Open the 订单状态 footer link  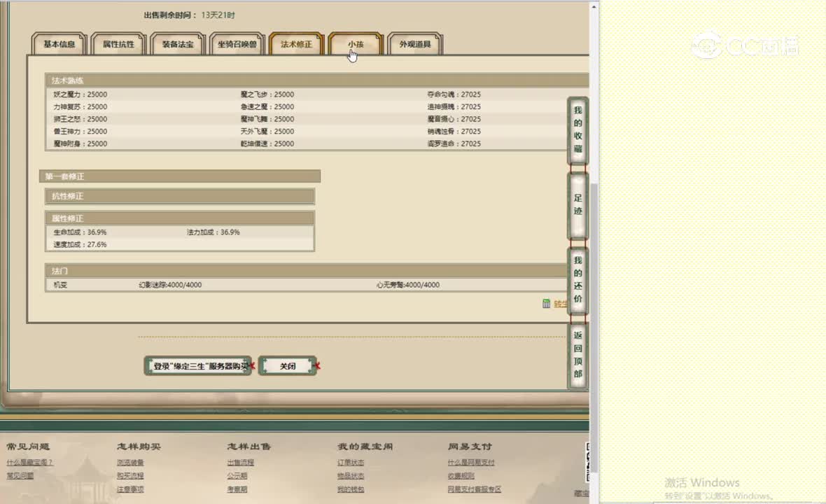tap(351, 463)
